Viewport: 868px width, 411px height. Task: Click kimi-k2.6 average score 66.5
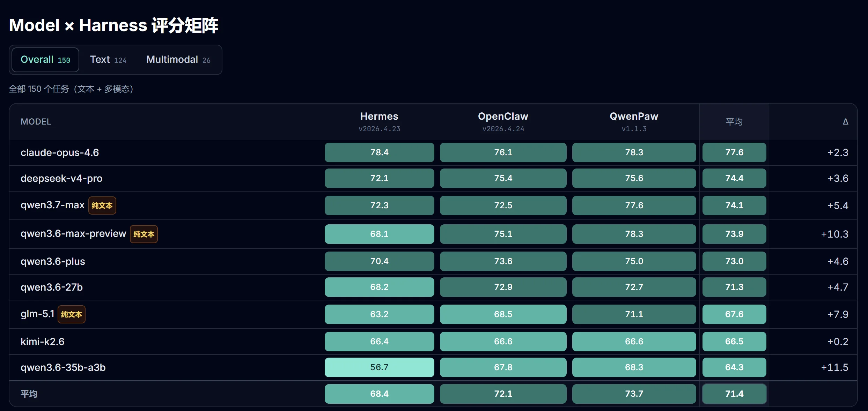point(734,342)
